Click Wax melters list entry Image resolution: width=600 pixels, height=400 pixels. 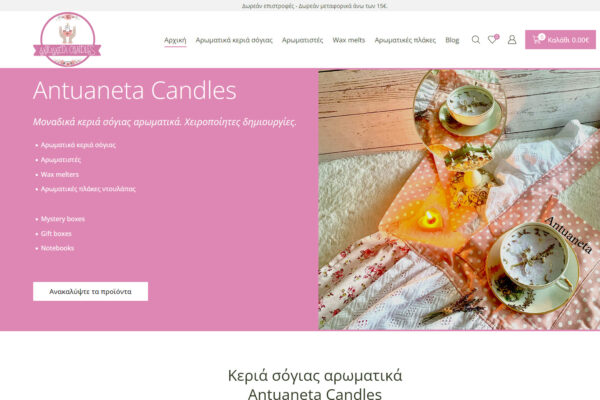[x=60, y=175]
